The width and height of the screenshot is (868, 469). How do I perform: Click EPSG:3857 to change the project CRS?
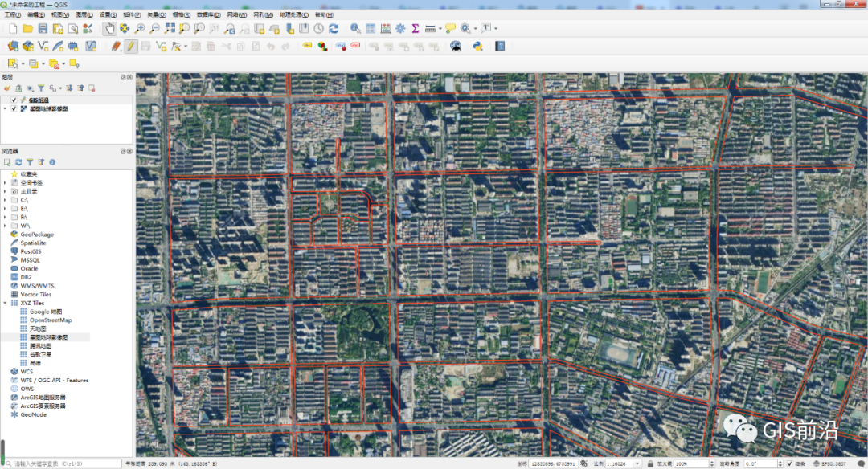(x=834, y=463)
